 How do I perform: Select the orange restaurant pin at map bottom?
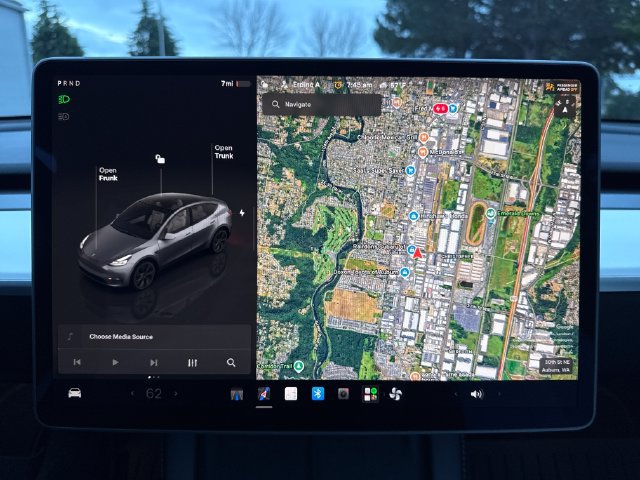(415, 375)
